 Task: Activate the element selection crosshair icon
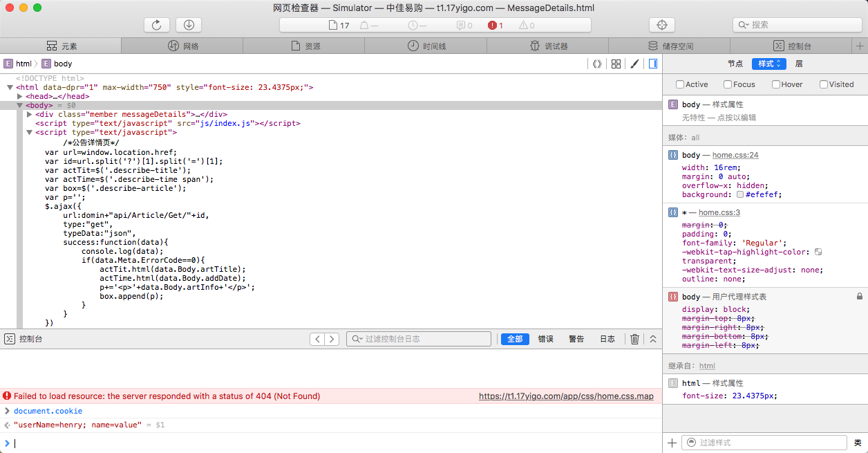click(x=661, y=25)
